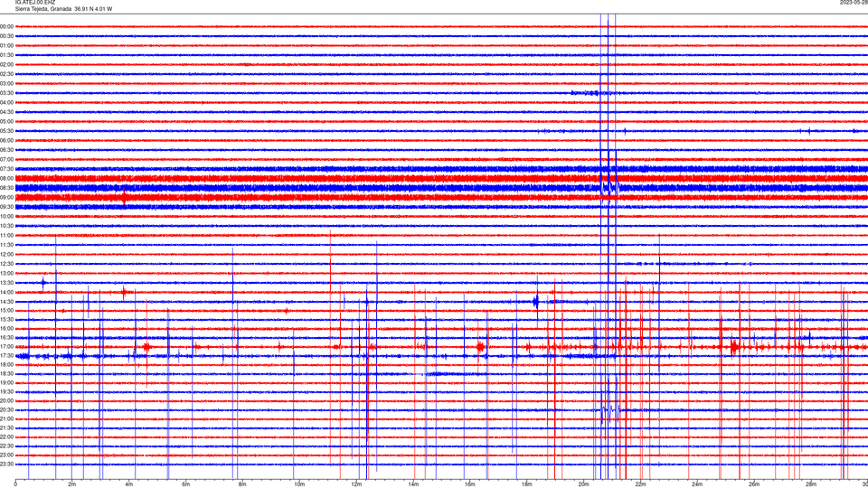This screenshot has height=488, width=868.
Task: Click the 09:30 time label
Action: [x=6, y=207]
